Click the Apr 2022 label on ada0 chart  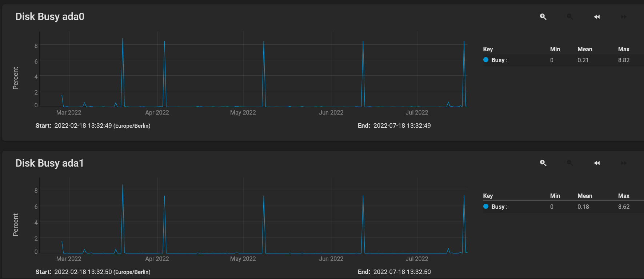[157, 112]
